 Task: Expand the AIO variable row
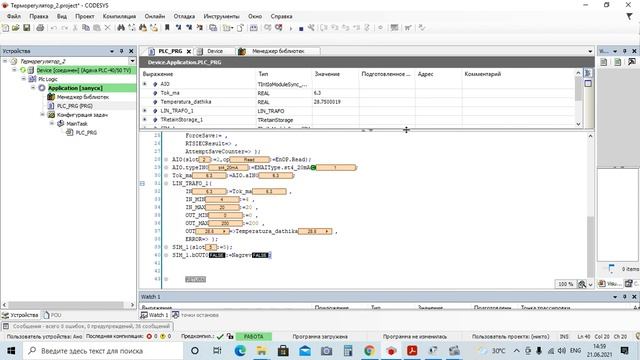(x=144, y=84)
